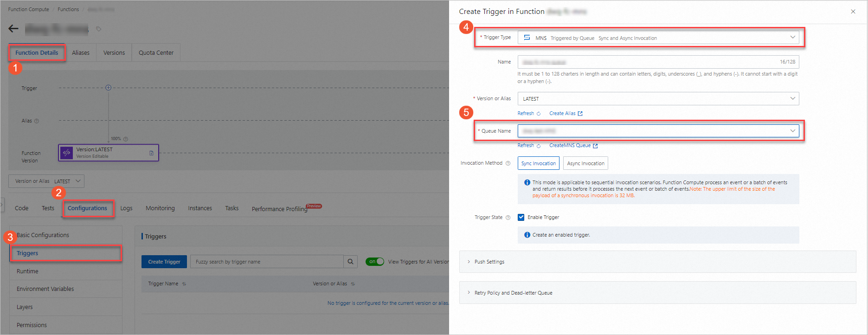Click the function code icon in Version:LATEST box
868x335 pixels.
pos(67,153)
